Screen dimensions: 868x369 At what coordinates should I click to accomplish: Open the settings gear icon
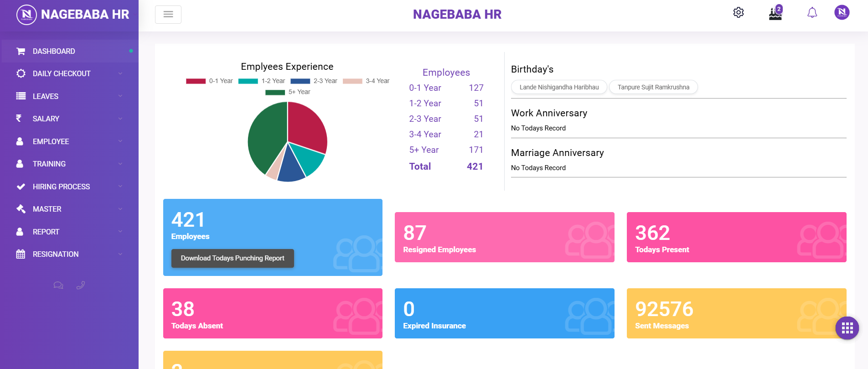[739, 13]
